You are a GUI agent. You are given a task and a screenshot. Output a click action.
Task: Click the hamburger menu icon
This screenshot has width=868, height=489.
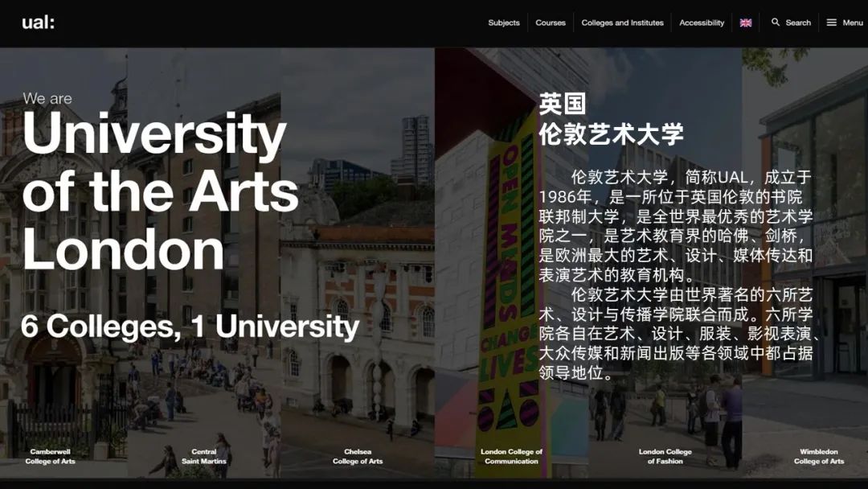(x=832, y=23)
